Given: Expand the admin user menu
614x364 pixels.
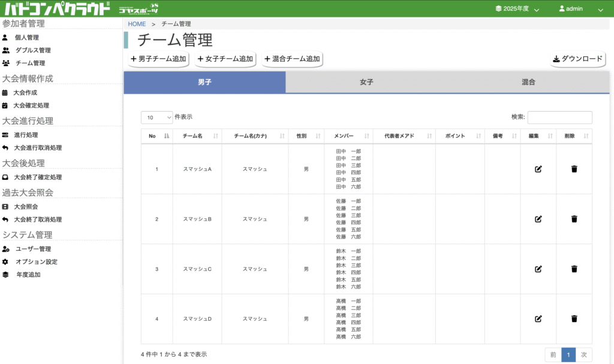Looking at the screenshot, I should pyautogui.click(x=580, y=9).
